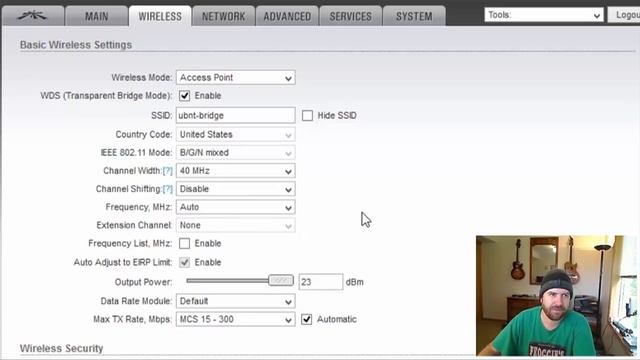Expand the Max TX Rate dropdown

[x=236, y=319]
